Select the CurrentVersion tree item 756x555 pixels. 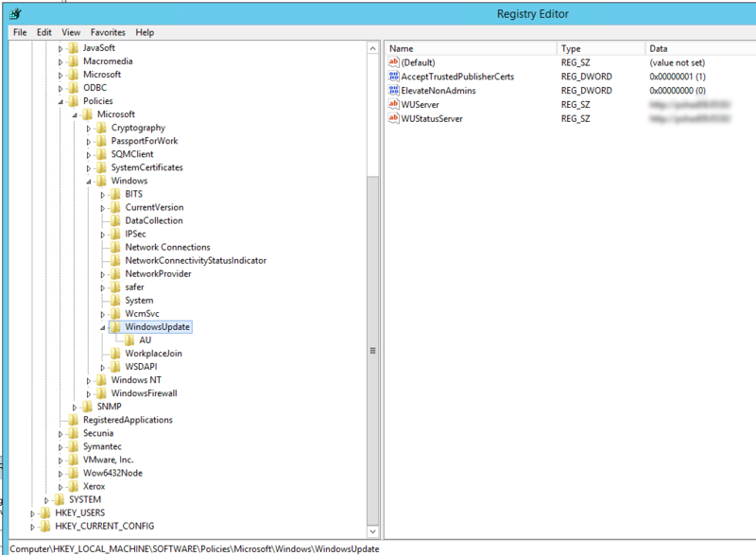154,206
